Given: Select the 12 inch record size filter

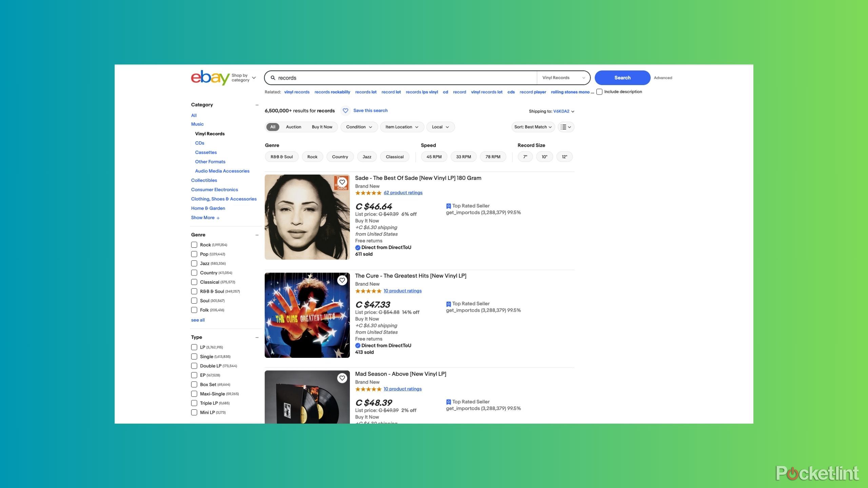Looking at the screenshot, I should [x=564, y=157].
